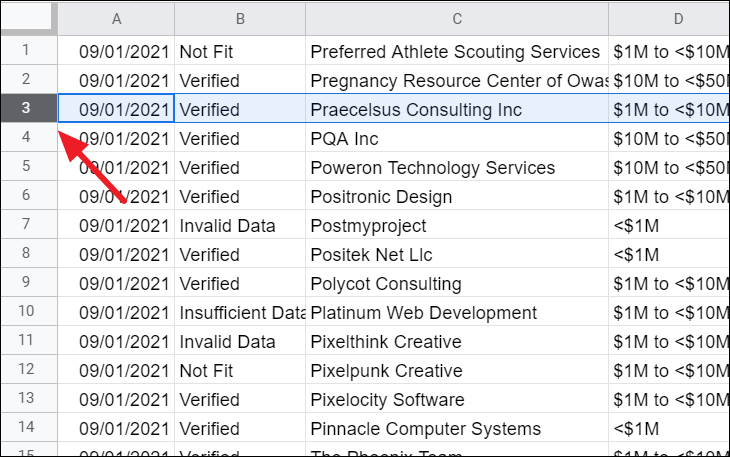The width and height of the screenshot is (730, 457).
Task: Click the row 7 header number
Action: tap(27, 226)
